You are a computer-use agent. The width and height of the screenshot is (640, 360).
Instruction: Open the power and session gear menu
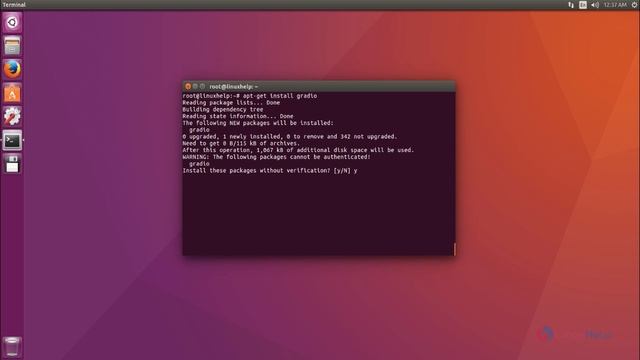(x=635, y=5)
